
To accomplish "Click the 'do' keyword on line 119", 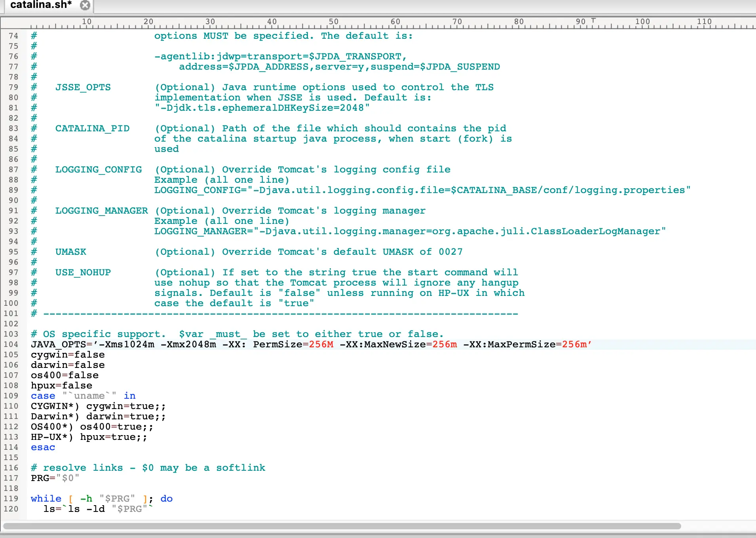I will [167, 499].
